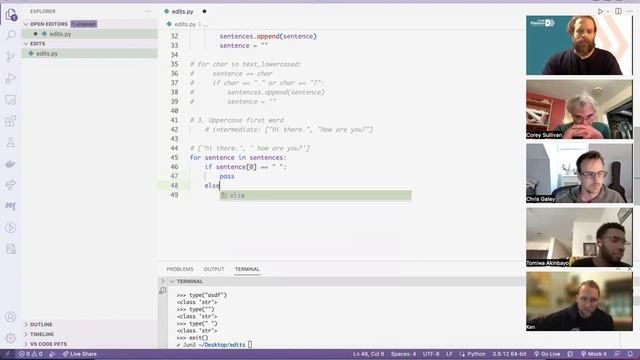The width and height of the screenshot is (640, 360).
Task: Open the run options dropdown arrow beside play
Action: (x=608, y=11)
